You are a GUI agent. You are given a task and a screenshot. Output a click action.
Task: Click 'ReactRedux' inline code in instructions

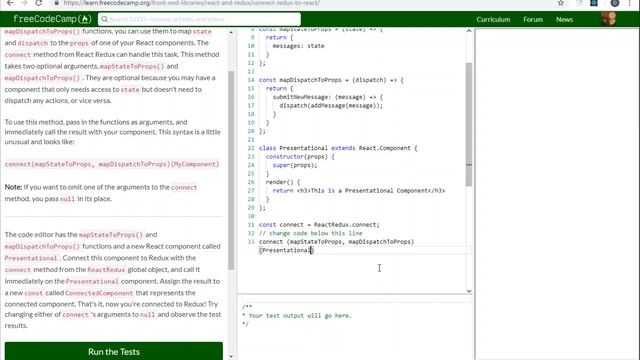(x=106, y=269)
